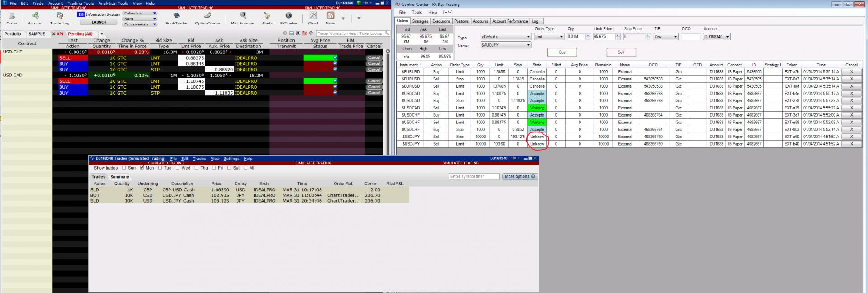Expand the toolbar overflow arrow after News
The height and width of the screenshot is (293, 868).
click(x=343, y=19)
